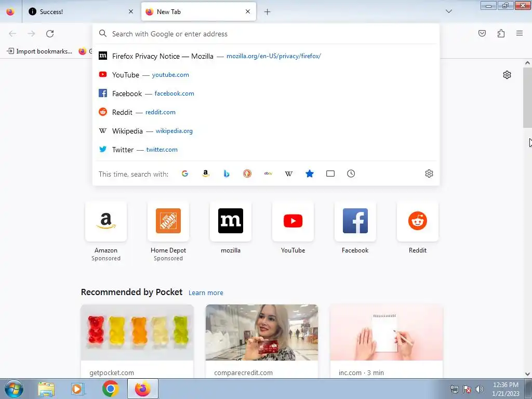Image resolution: width=532 pixels, height=399 pixels.
Task: Focus the search or address field
Action: [266, 34]
